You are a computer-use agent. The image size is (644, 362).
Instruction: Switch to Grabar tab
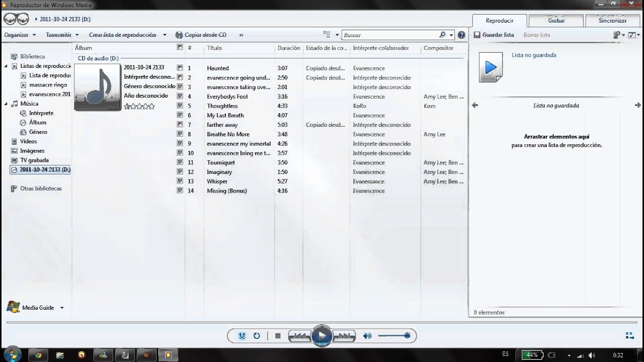tap(556, 21)
